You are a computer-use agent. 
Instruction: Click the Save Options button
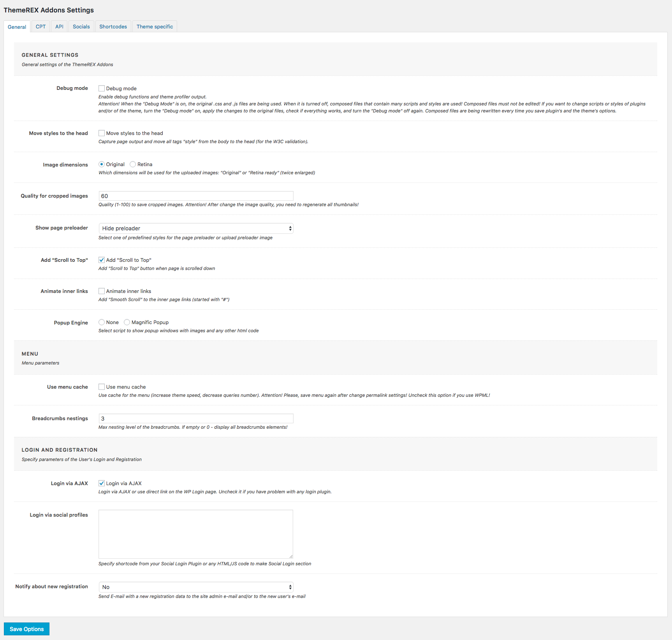pos(26,629)
